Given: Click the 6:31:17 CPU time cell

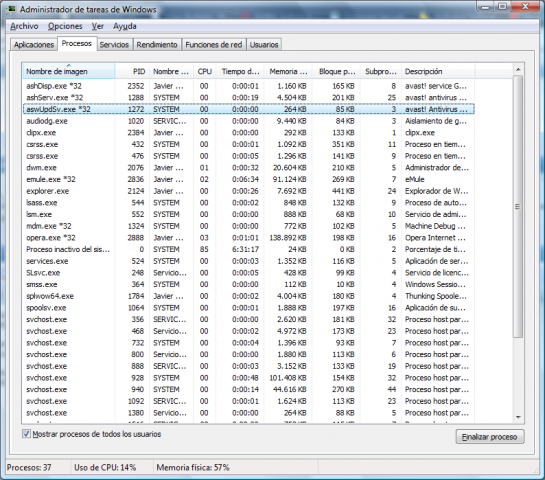Looking at the screenshot, I should (245, 250).
